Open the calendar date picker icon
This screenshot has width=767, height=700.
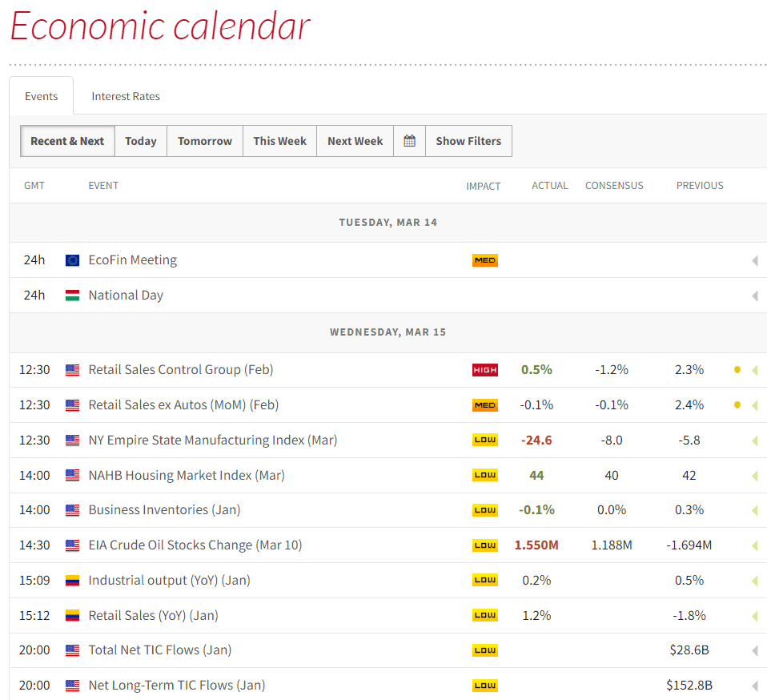[409, 141]
